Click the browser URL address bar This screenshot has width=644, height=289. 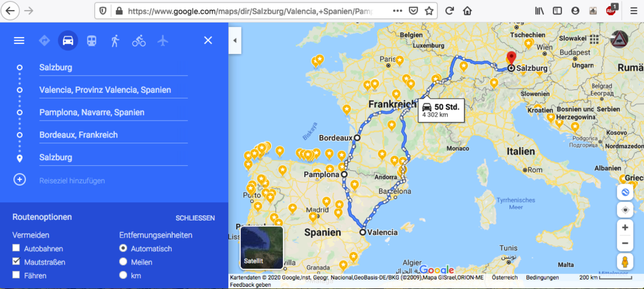click(250, 11)
